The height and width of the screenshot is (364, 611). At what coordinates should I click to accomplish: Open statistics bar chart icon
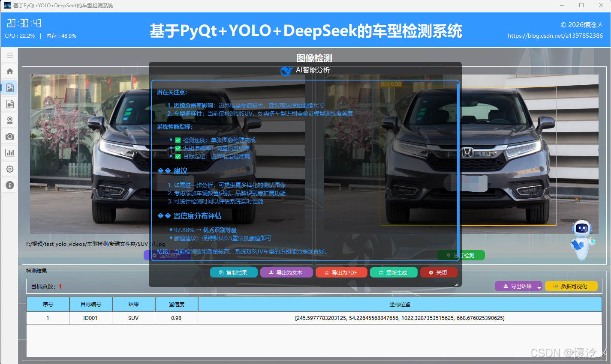pyautogui.click(x=10, y=153)
